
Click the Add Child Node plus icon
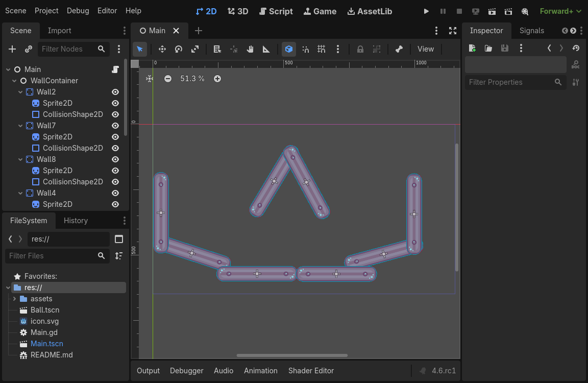tap(12, 49)
